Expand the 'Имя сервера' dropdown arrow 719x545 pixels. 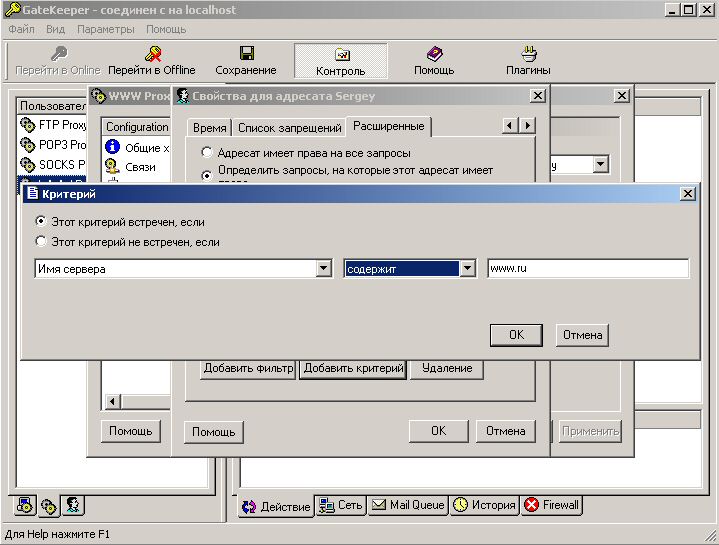pos(324,269)
